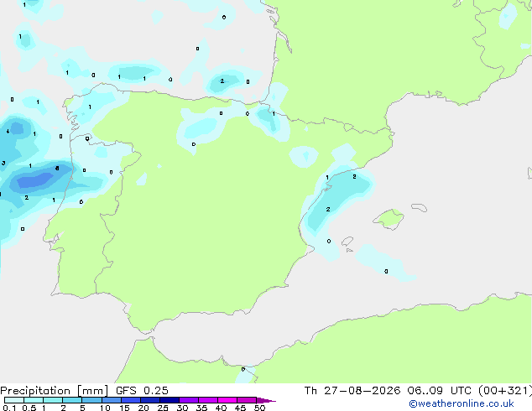Click the 30 mm purple legend swatch
Viewport: 532px width, 411px height.
189,400
